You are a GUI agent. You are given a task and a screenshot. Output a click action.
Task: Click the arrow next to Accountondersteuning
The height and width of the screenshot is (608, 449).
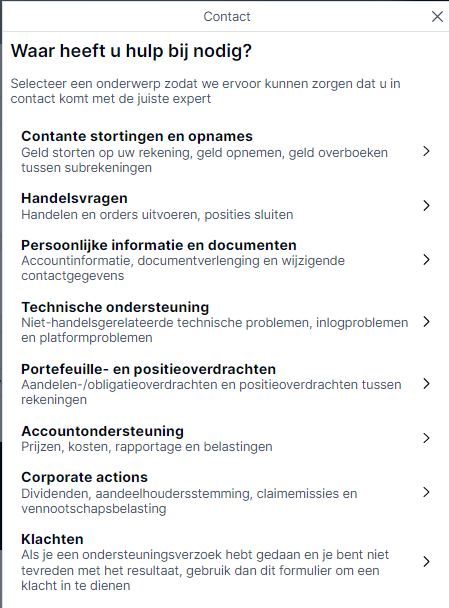[426, 438]
